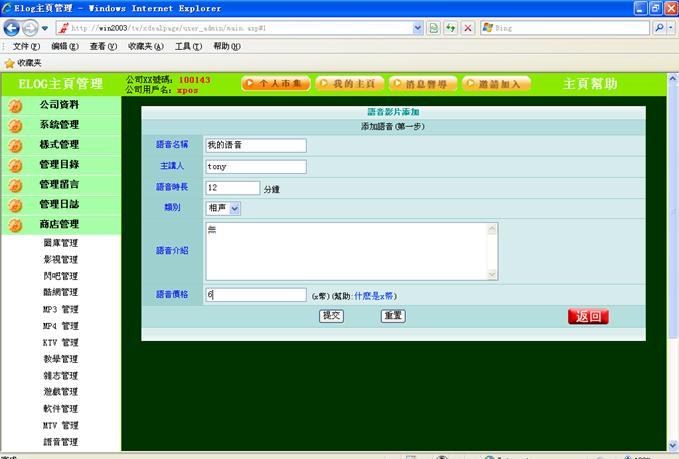The width and height of the screenshot is (679, 459).
Task: Click the orange icon beside 商店管理
Action: click(x=15, y=225)
